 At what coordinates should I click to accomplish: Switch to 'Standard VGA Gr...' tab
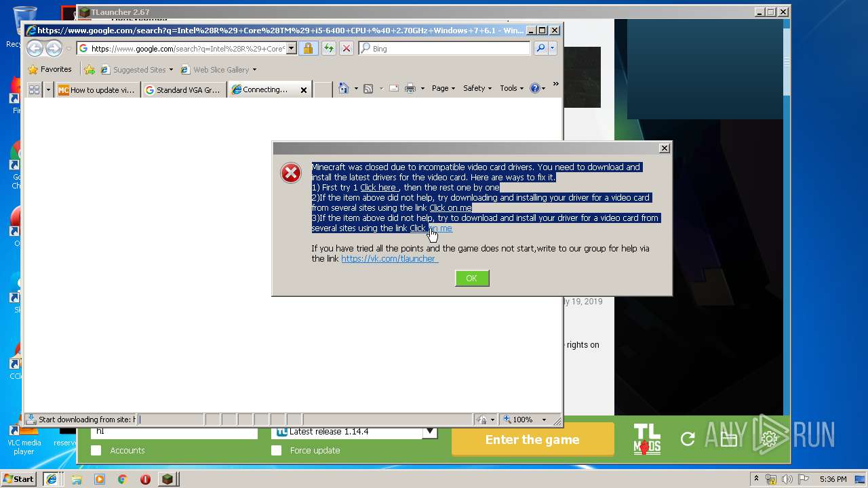click(184, 89)
